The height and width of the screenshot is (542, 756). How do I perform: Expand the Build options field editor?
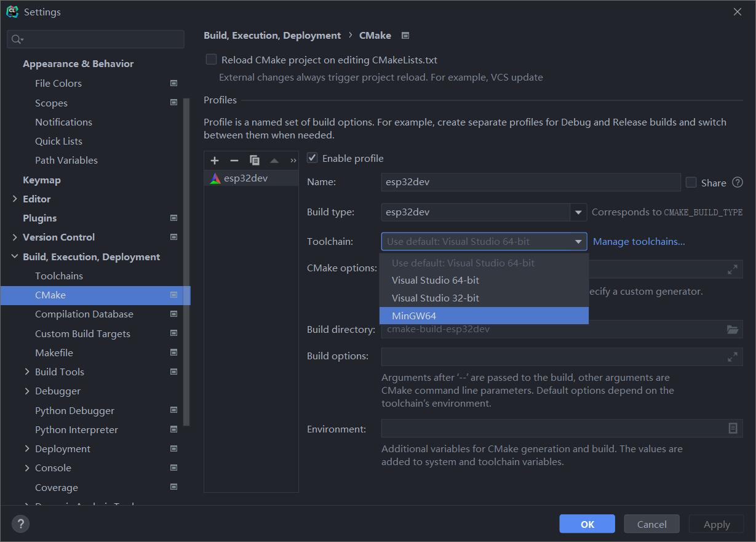pyautogui.click(x=732, y=356)
